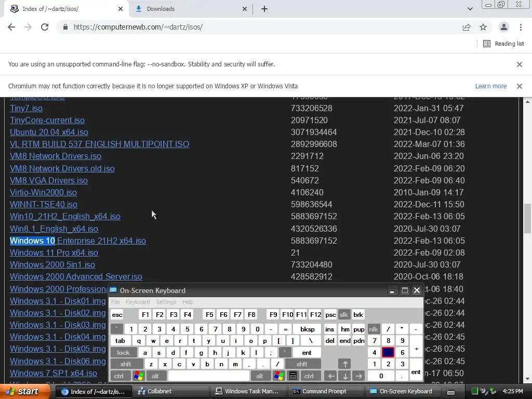Bookmark this page with the star icon

[483, 27]
